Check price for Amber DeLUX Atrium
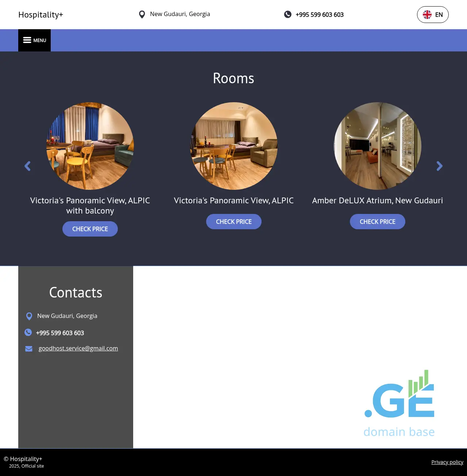Image resolution: width=467 pixels, height=476 pixels. (x=377, y=222)
